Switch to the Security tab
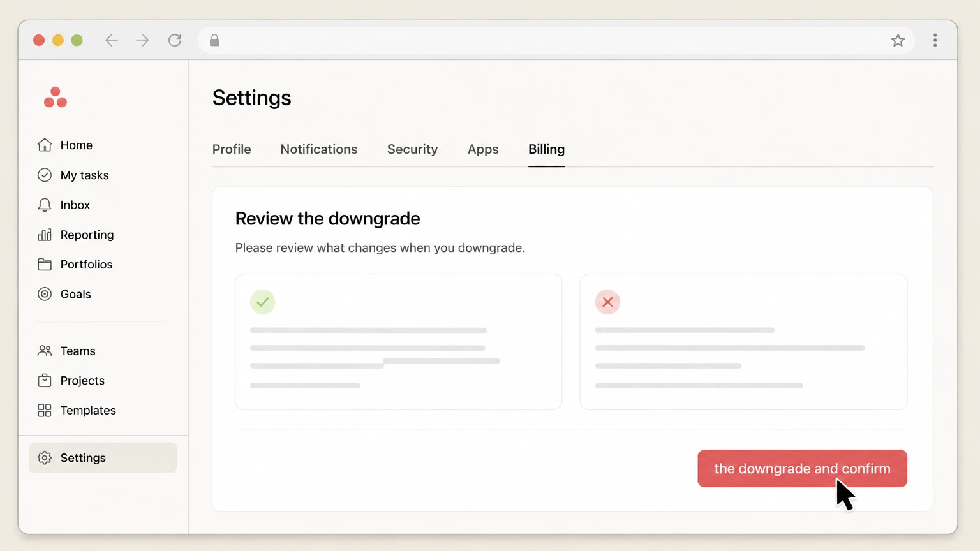This screenshot has height=551, width=980. pos(412,149)
